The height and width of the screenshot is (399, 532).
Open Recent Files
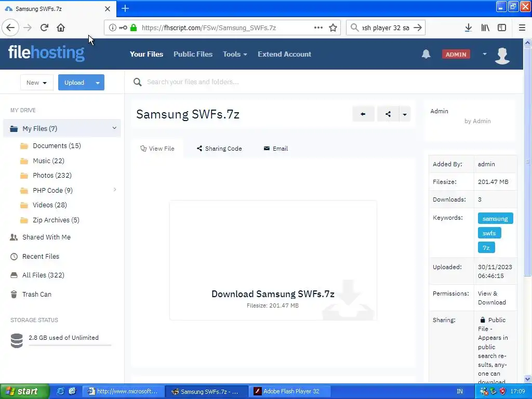pos(41,257)
